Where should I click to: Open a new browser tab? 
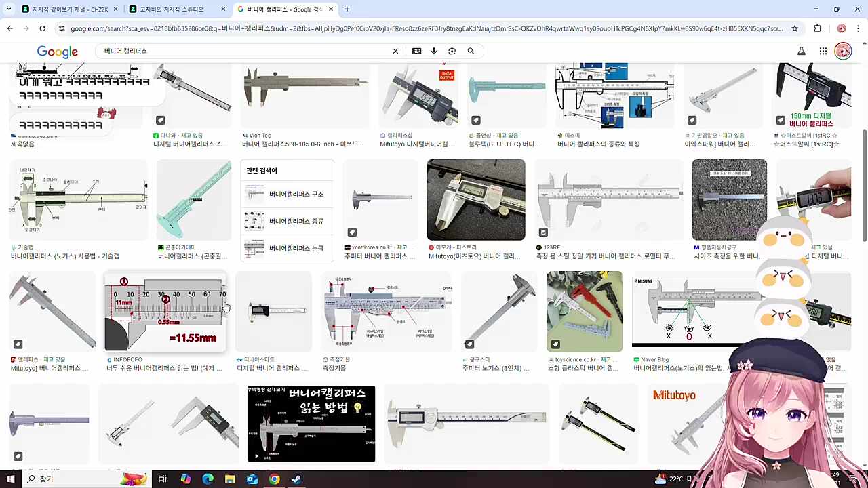(x=347, y=9)
